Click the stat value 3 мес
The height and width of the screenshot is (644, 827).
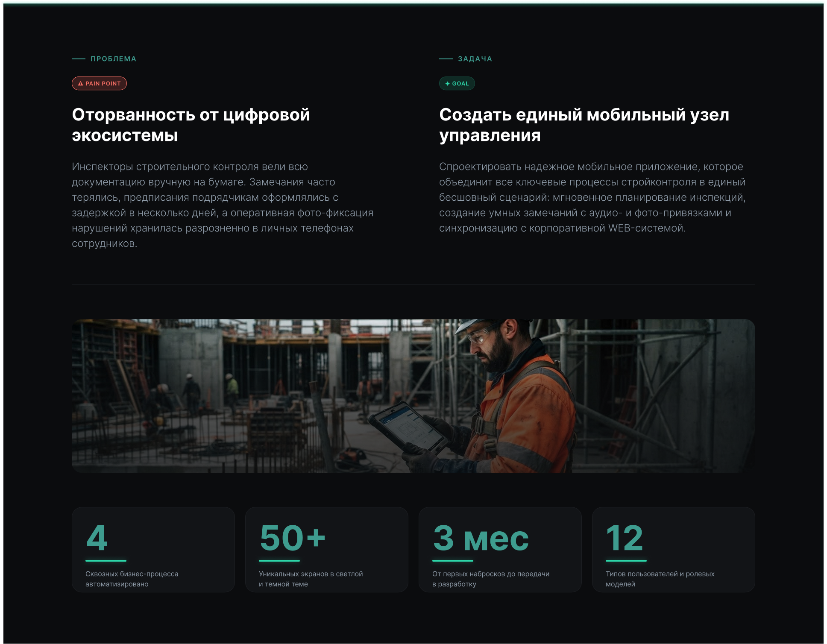click(x=481, y=538)
